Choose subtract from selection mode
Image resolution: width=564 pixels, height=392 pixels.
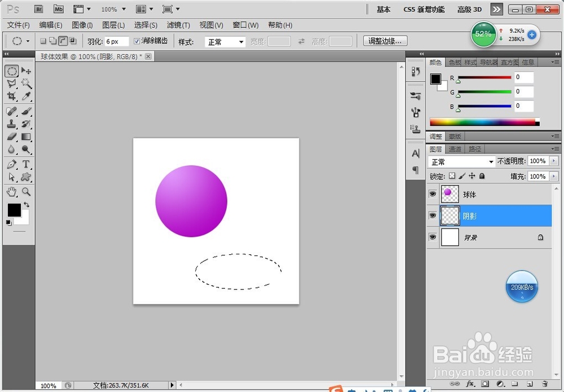pyautogui.click(x=63, y=41)
